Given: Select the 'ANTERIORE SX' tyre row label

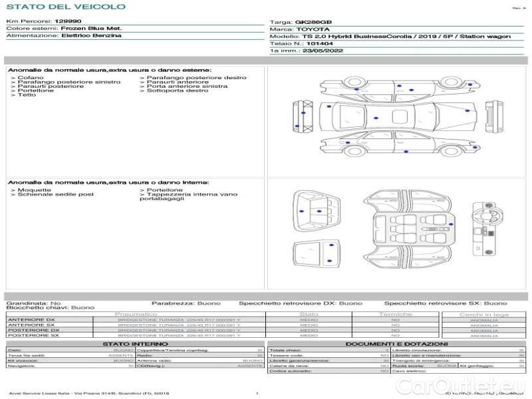Looking at the screenshot, I should point(31,325).
